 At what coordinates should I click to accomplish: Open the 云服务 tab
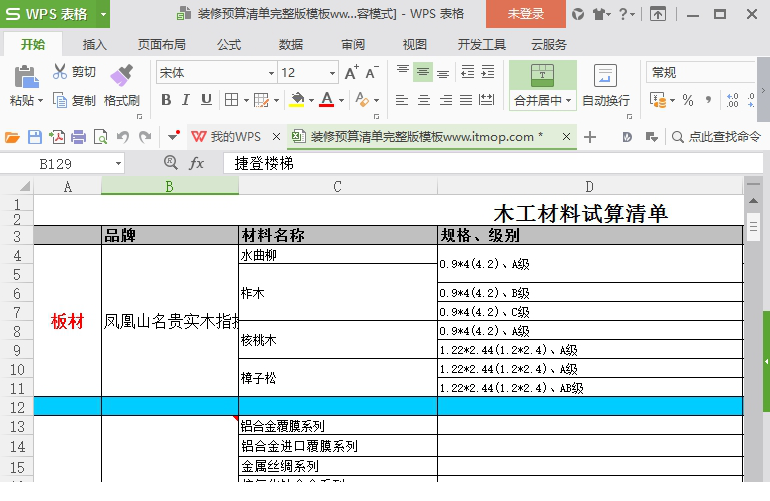point(549,45)
